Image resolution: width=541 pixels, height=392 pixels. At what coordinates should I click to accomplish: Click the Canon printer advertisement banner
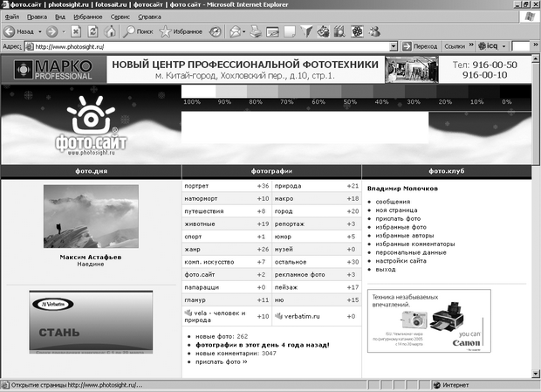tap(428, 321)
